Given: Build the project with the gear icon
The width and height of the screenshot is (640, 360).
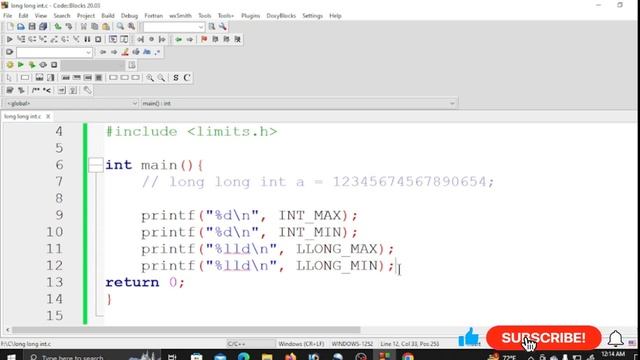Looking at the screenshot, I should pyautogui.click(x=10, y=65).
